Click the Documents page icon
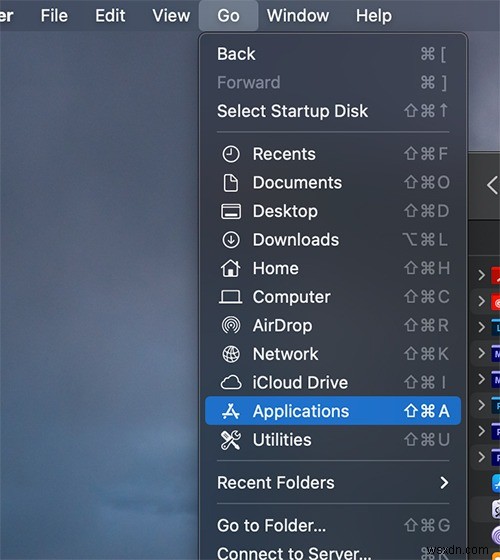 pyautogui.click(x=231, y=183)
